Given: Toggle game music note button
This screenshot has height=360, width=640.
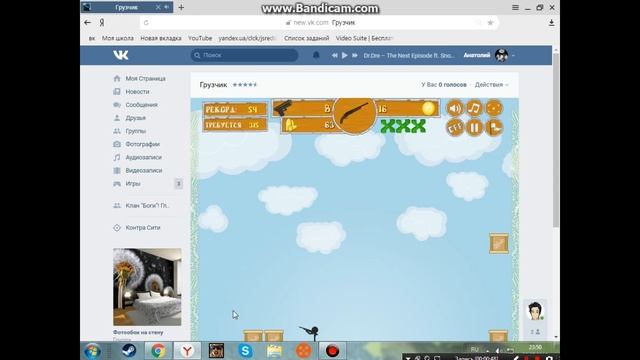Looking at the screenshot, I should 474,109.
